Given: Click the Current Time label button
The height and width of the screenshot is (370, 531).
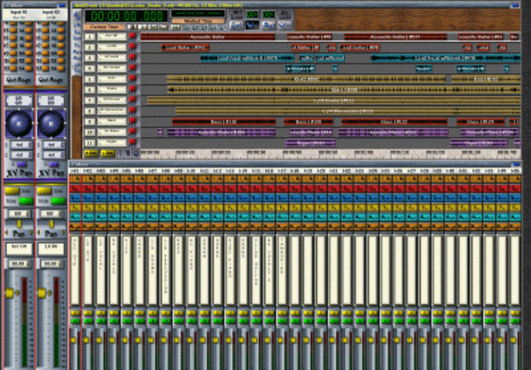Looking at the screenshot, I should click(x=104, y=26).
